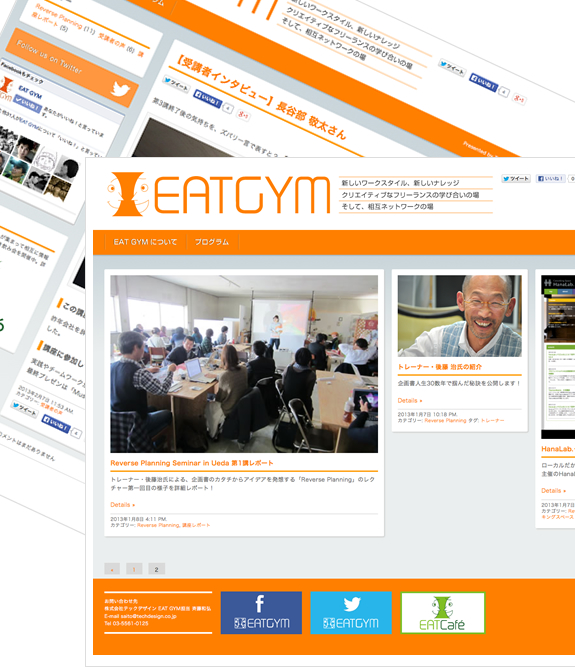Open the Facebook EATGYM footer banner
This screenshot has width=575, height=667.
tap(261, 613)
